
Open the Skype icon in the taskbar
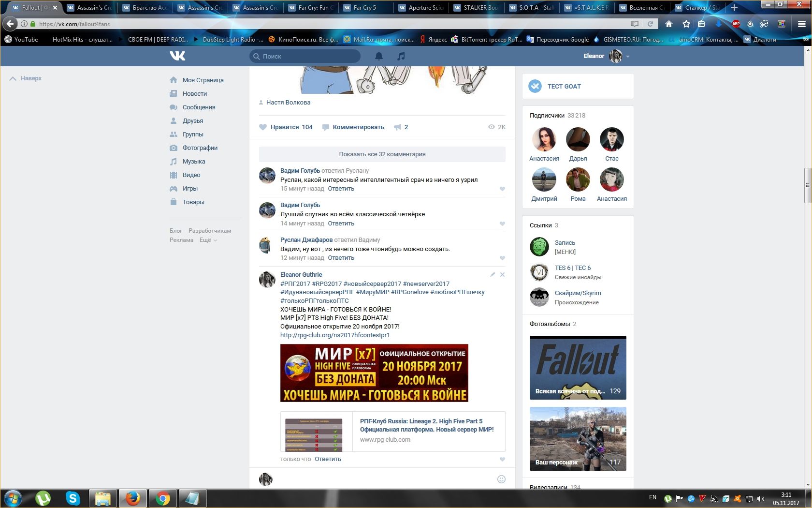[x=73, y=498]
